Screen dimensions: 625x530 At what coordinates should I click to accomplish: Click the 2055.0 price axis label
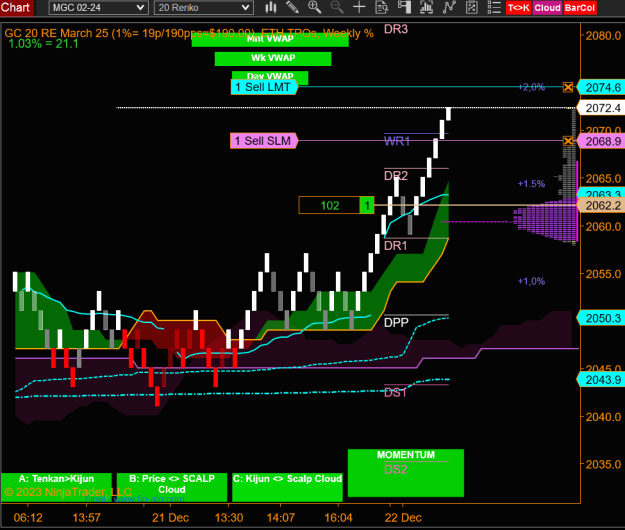pyautogui.click(x=603, y=274)
